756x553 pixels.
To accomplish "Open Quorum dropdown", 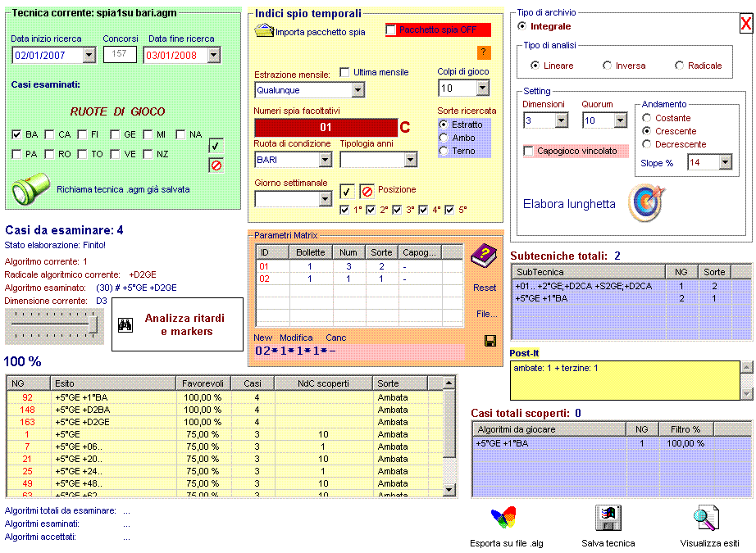I will coord(621,120).
